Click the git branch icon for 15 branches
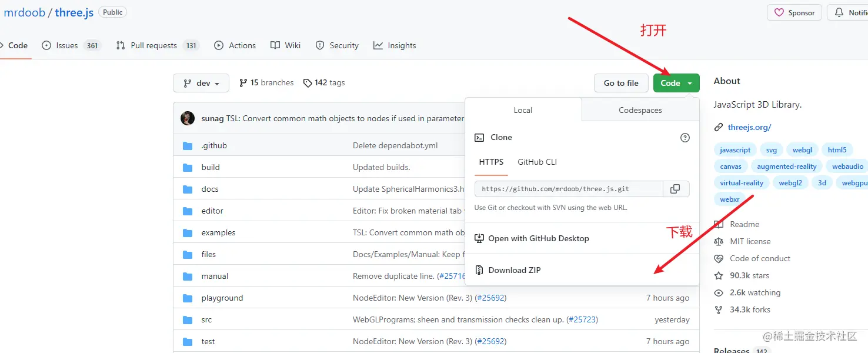This screenshot has height=353, width=868. (243, 83)
